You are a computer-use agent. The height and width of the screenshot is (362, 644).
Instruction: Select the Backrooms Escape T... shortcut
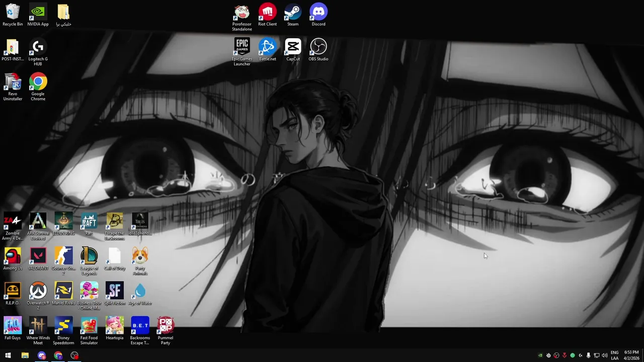(x=140, y=331)
